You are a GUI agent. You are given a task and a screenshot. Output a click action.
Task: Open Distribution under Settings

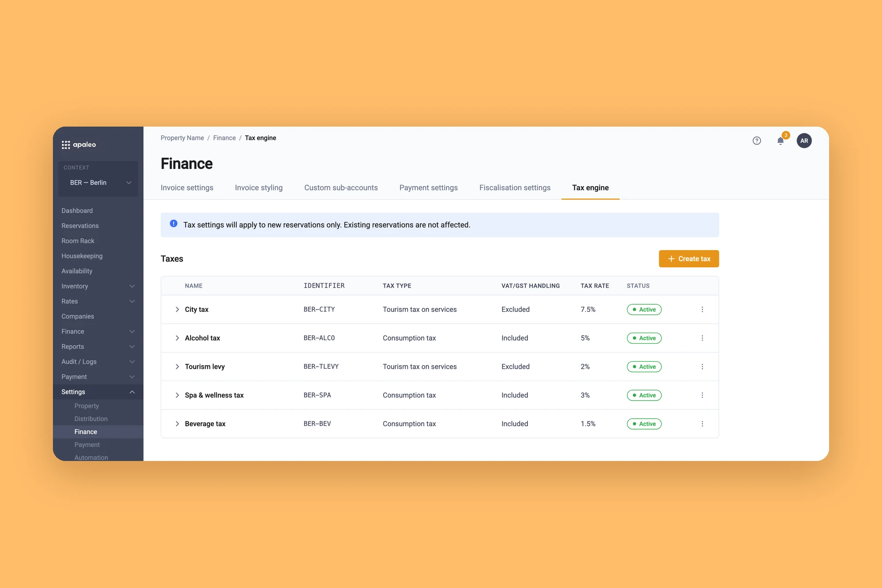pos(91,419)
